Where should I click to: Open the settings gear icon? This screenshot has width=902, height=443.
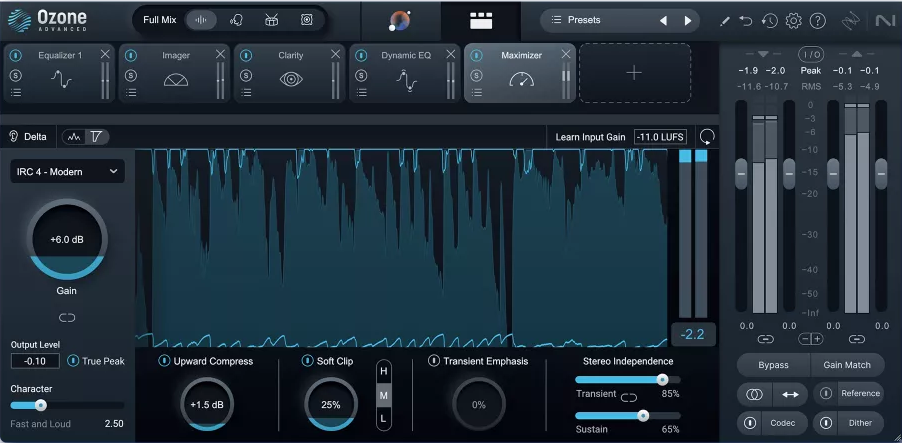click(x=793, y=21)
